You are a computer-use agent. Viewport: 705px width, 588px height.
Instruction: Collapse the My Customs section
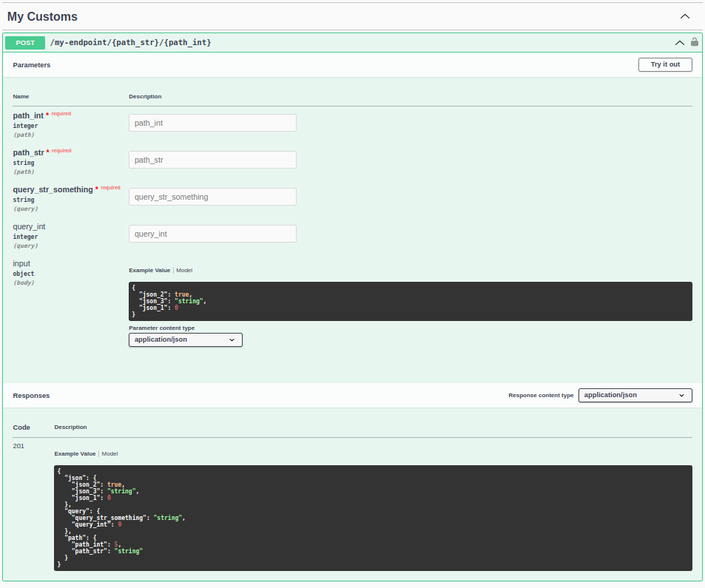[x=684, y=16]
